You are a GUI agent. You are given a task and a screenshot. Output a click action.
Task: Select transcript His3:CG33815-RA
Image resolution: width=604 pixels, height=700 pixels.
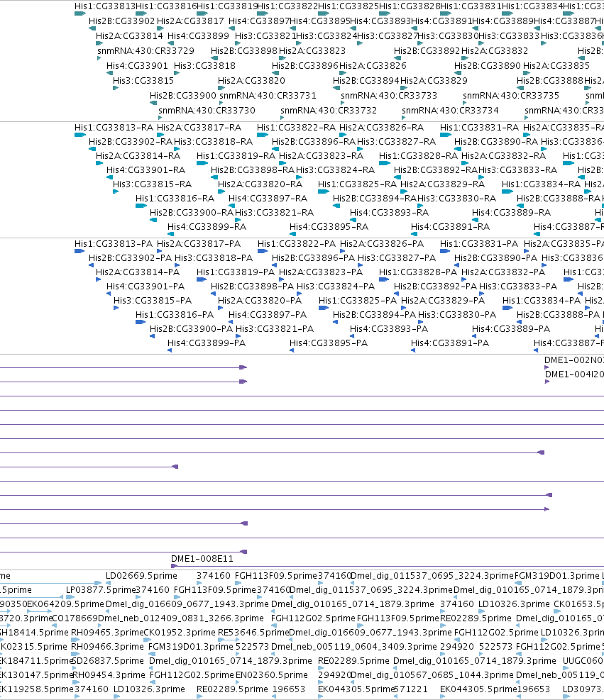coord(152,184)
